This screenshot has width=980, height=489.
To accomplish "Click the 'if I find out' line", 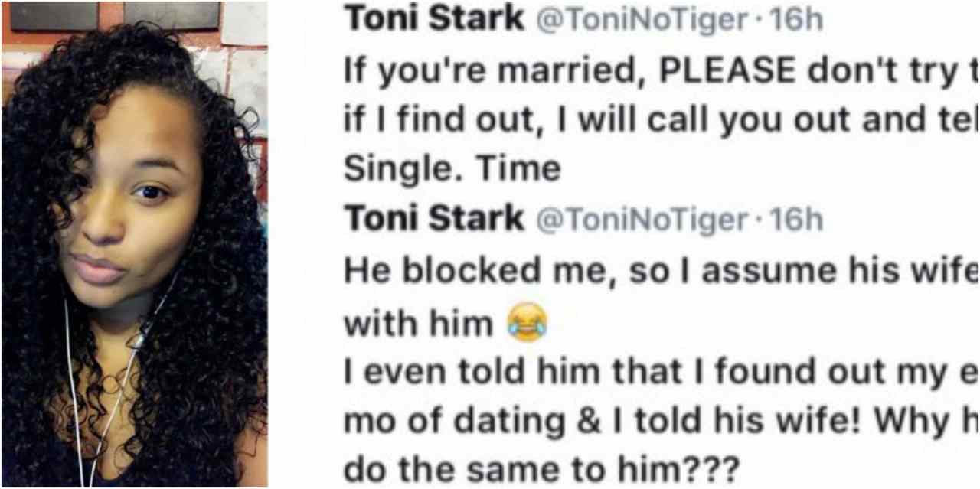I will click(x=661, y=121).
